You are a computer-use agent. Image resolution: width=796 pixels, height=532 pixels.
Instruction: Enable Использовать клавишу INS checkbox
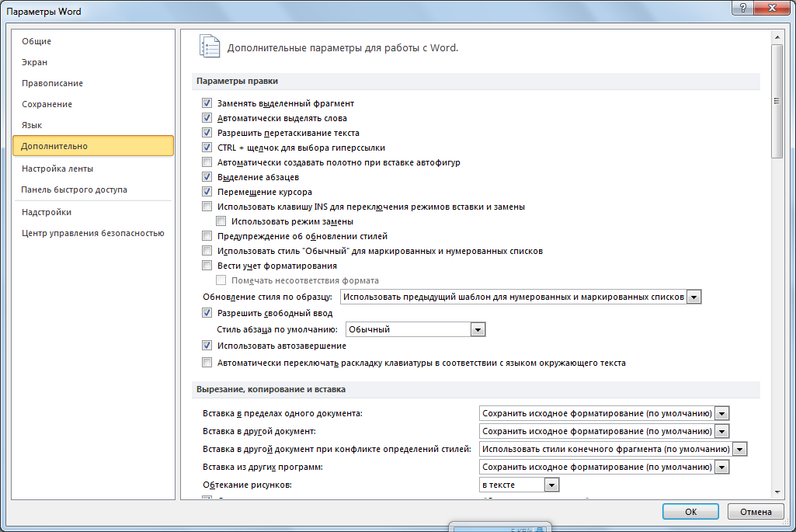pos(207,206)
